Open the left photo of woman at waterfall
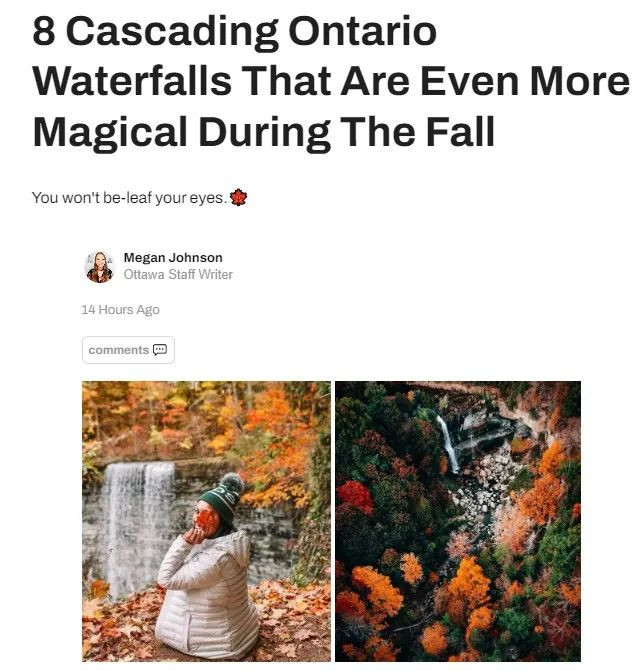This screenshot has height=671, width=644. pyautogui.click(x=206, y=521)
